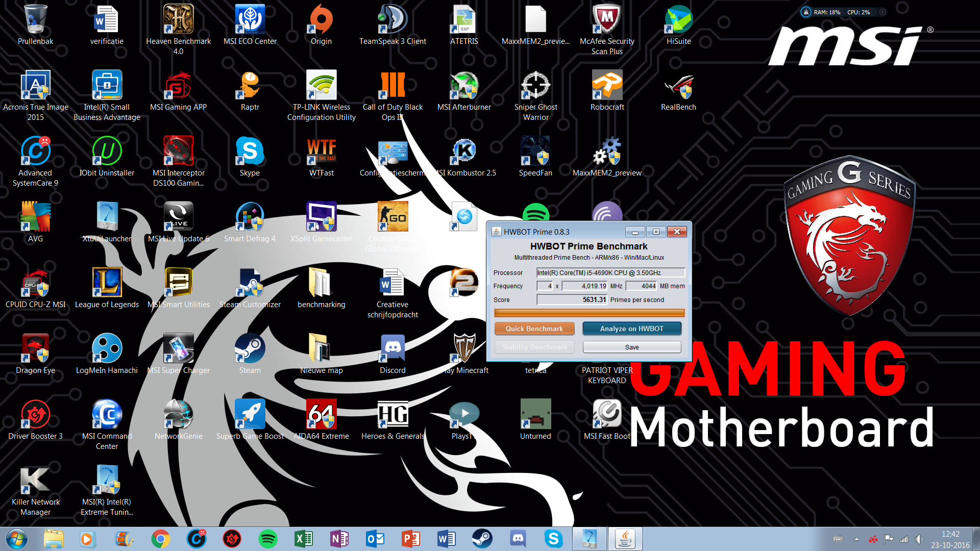Launch MSI Fast Boot icon
This screenshot has width=980, height=551.
tap(607, 419)
